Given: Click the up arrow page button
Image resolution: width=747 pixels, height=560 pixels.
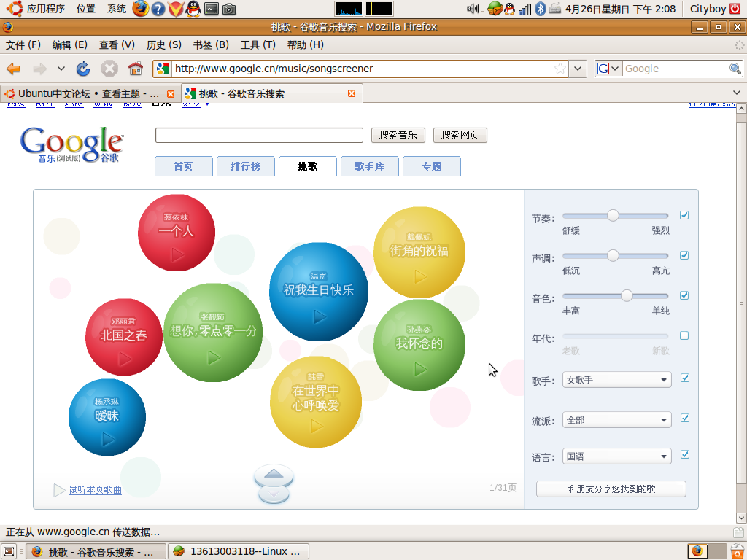Looking at the screenshot, I should pyautogui.click(x=274, y=474).
